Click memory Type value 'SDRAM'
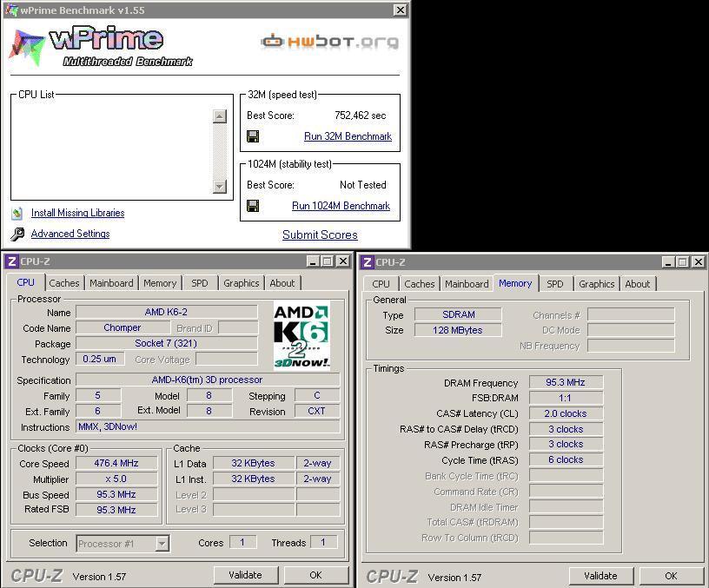Image resolution: width=709 pixels, height=588 pixels. point(458,314)
